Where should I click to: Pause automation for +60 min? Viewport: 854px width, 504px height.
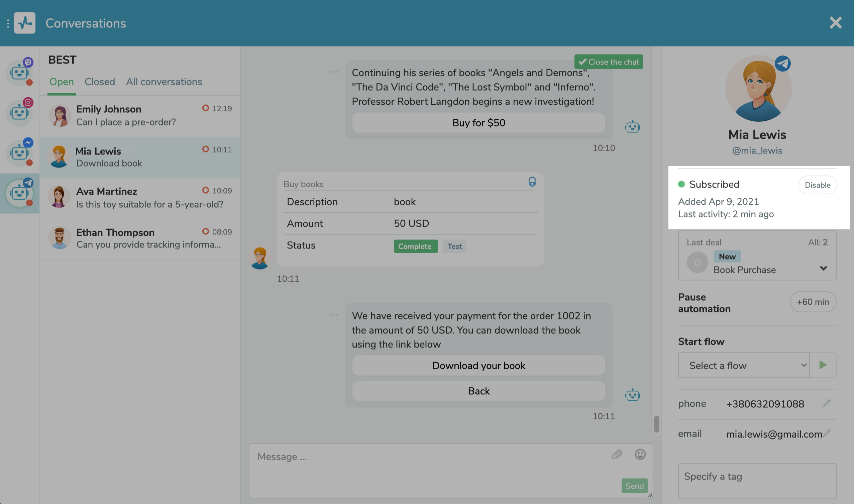[x=813, y=302]
